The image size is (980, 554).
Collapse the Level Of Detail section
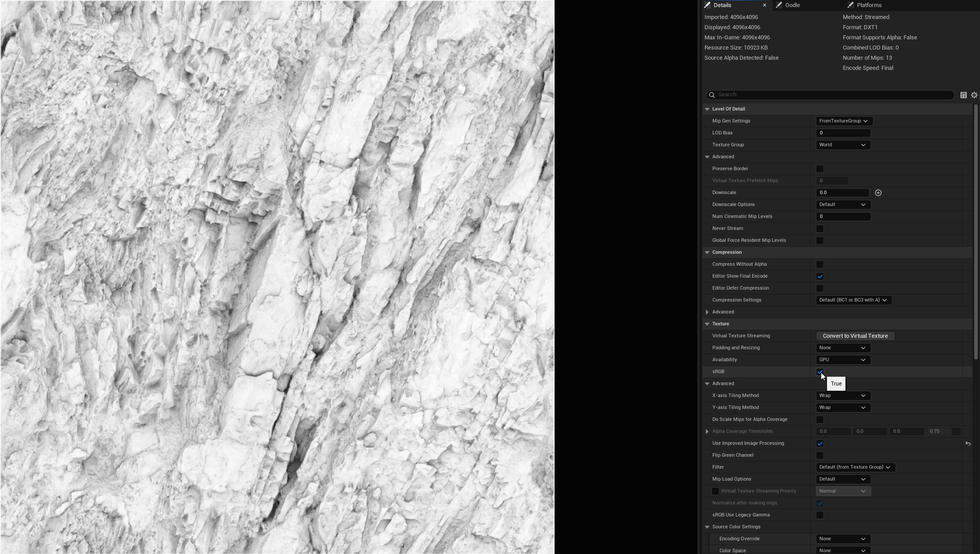tap(707, 109)
